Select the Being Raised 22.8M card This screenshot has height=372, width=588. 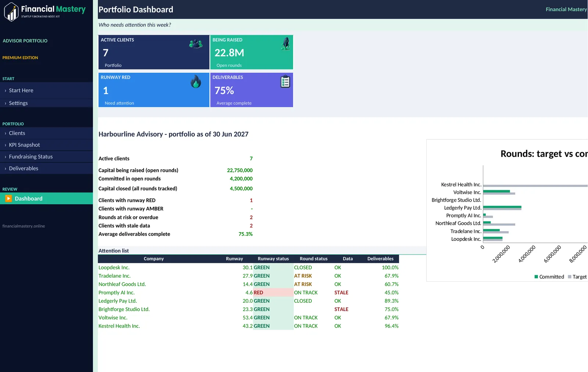coord(252,52)
